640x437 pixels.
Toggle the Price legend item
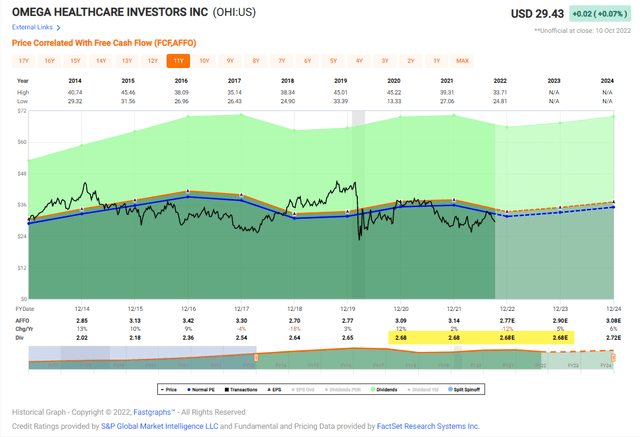[169, 390]
